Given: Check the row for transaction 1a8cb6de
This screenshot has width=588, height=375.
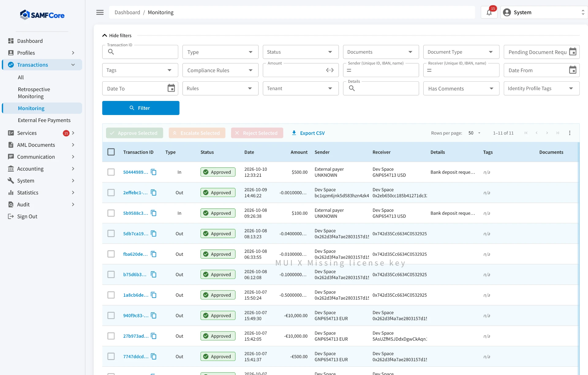Looking at the screenshot, I should [x=111, y=295].
